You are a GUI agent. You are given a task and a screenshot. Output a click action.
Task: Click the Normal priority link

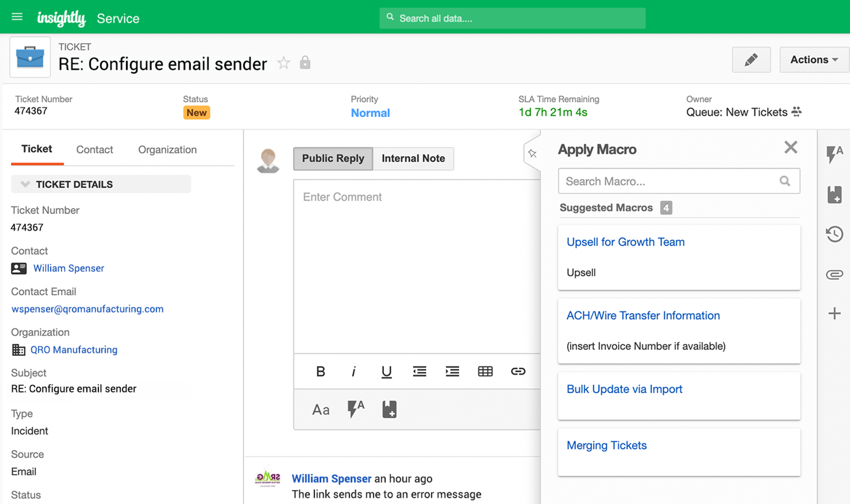pos(370,113)
